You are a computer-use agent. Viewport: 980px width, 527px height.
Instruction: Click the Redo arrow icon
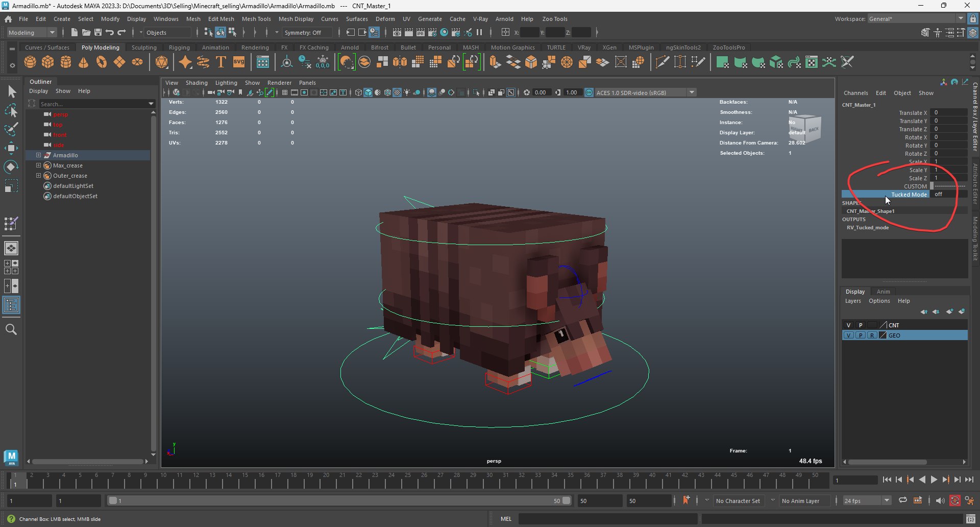coord(121,32)
